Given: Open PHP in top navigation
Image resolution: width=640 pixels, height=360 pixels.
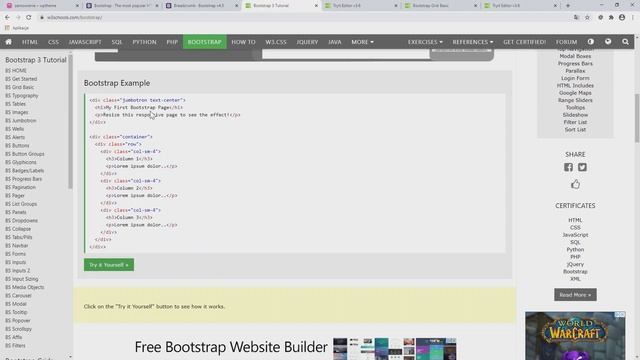Looking at the screenshot, I should pos(172,42).
